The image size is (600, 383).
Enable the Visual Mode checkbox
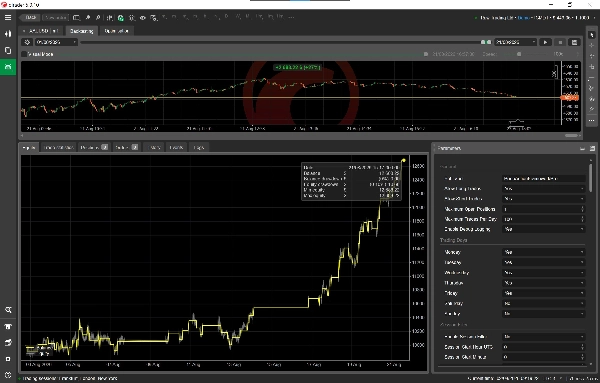(x=24, y=54)
